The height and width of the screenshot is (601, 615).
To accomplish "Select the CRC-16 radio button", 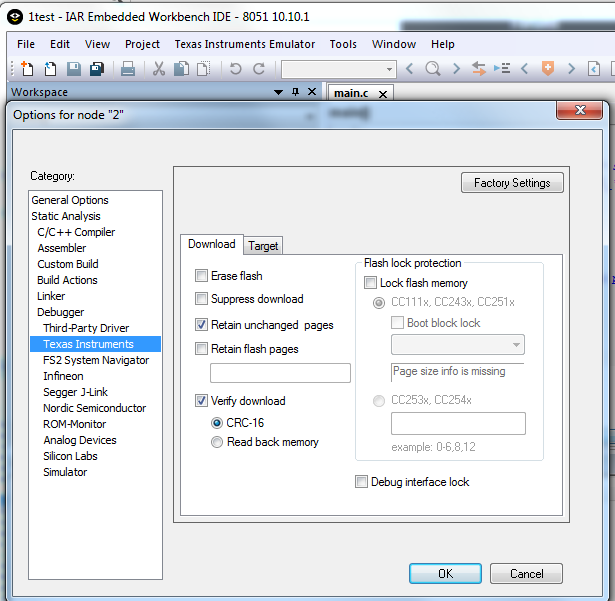I will click(217, 423).
